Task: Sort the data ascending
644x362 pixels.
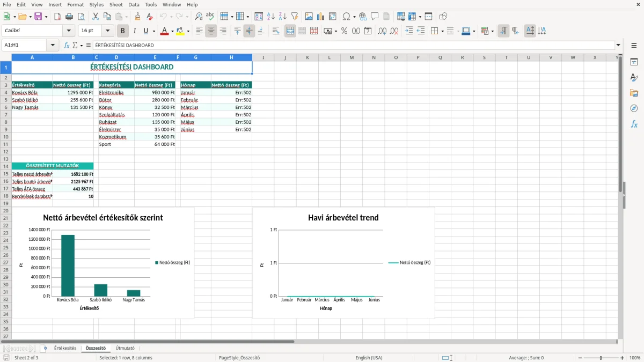Action: tap(270, 17)
